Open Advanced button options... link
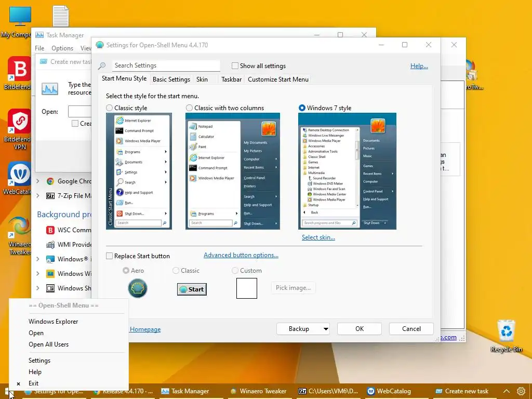 (x=241, y=255)
